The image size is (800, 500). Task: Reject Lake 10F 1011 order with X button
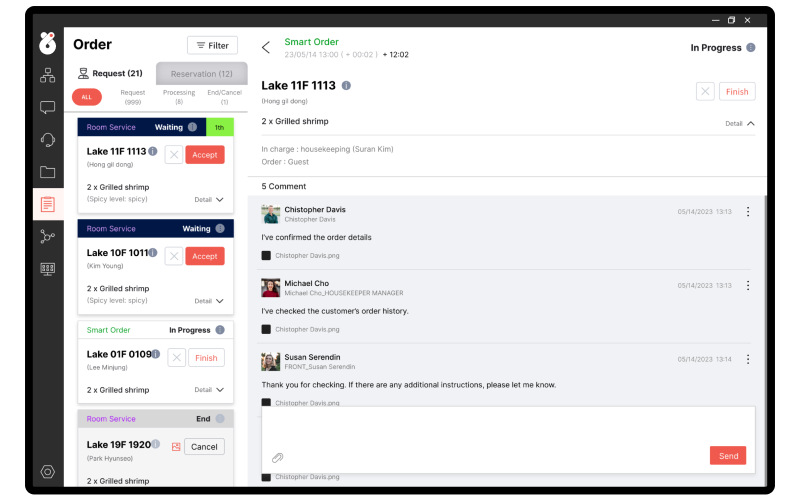(x=174, y=256)
